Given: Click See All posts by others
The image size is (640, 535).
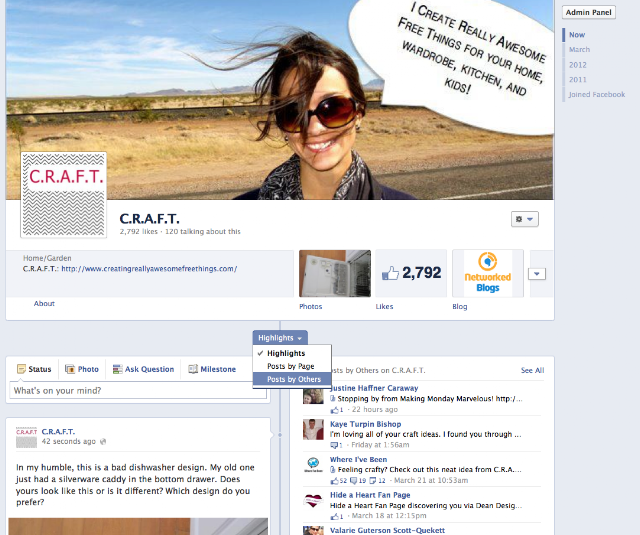Looking at the screenshot, I should 532,370.
